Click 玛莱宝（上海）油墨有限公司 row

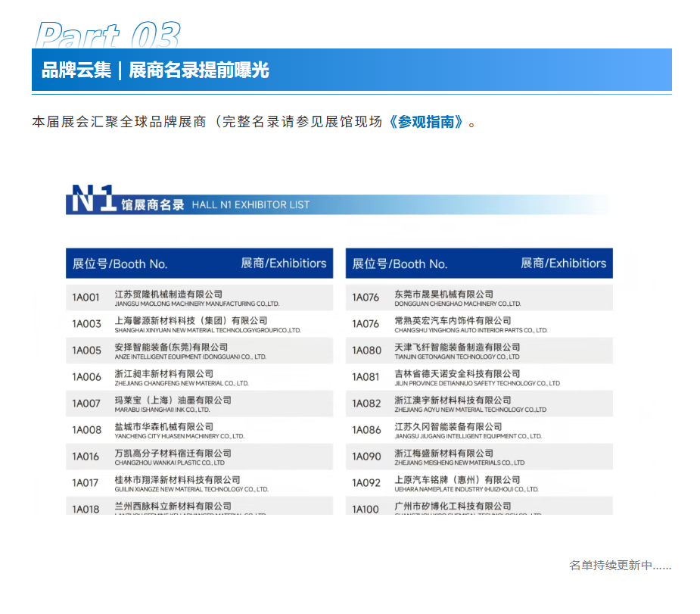click(x=199, y=404)
